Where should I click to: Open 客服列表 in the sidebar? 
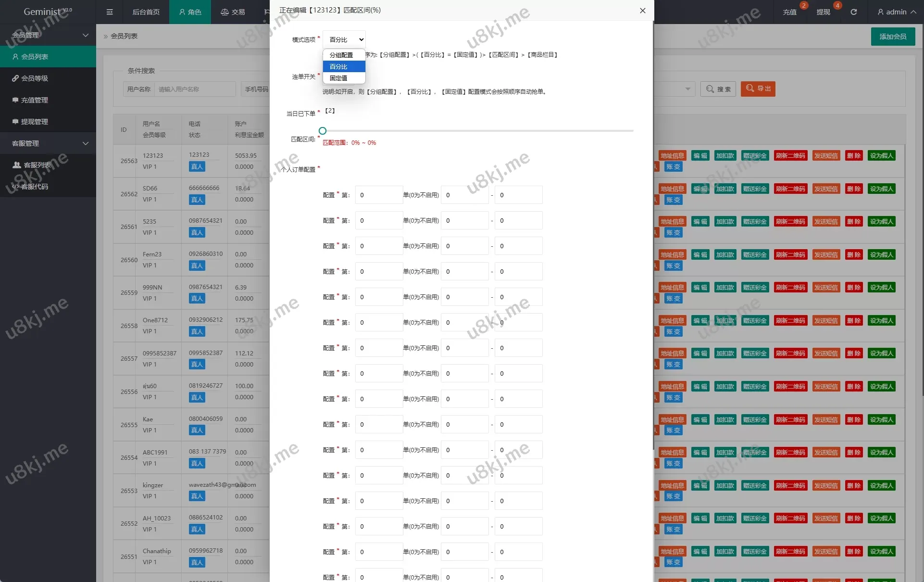37,165
